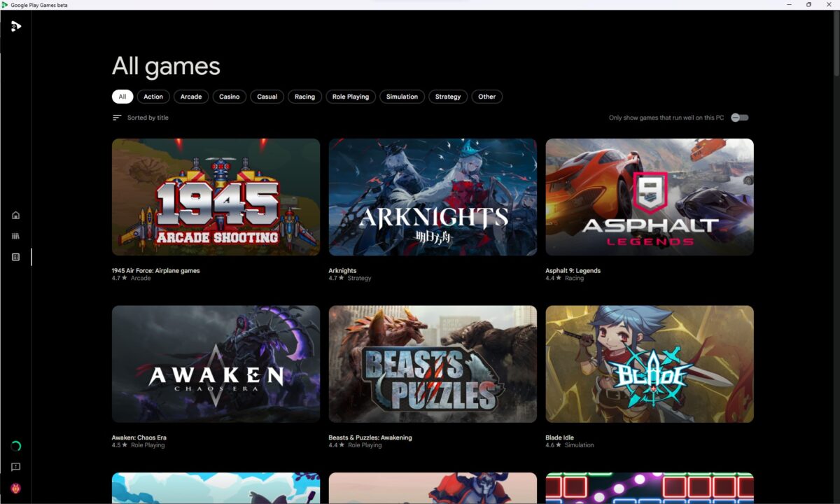Open the Awaken Chaos Era thumbnail
840x504 pixels.
pyautogui.click(x=216, y=364)
